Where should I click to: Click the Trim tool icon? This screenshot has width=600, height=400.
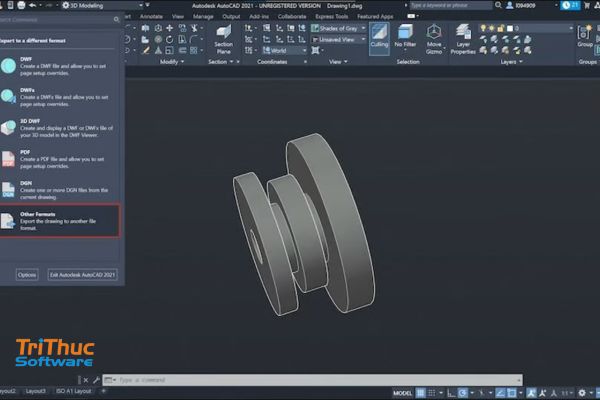[x=194, y=28]
